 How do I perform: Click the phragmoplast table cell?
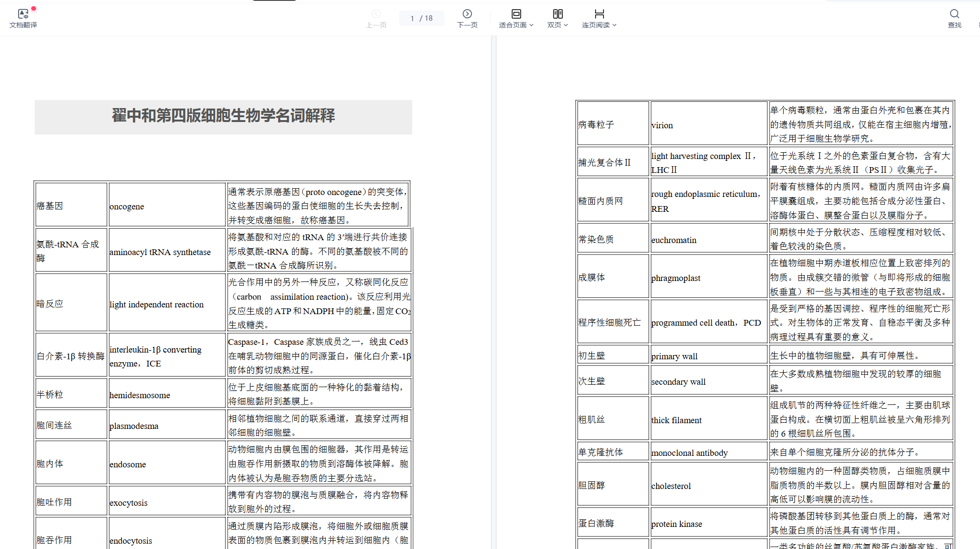[675, 278]
